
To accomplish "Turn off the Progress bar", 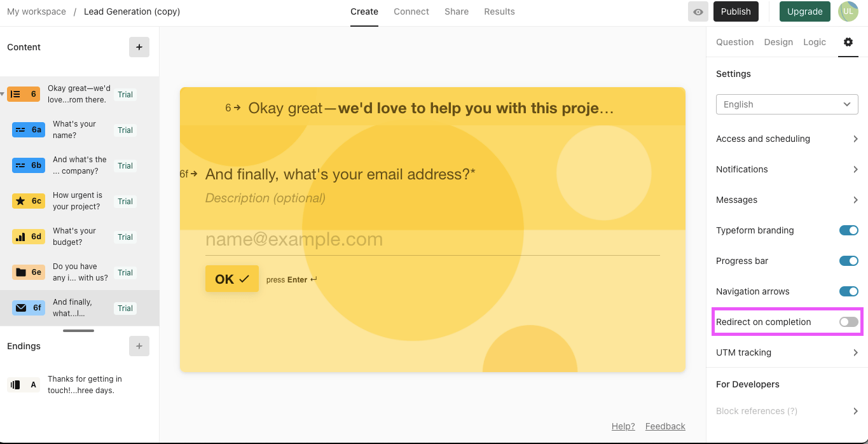I will point(848,261).
